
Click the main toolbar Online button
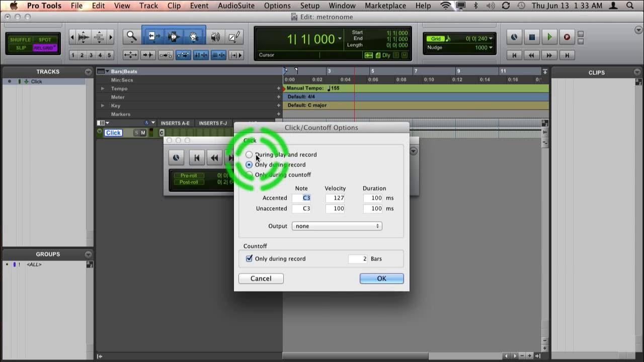(x=514, y=37)
